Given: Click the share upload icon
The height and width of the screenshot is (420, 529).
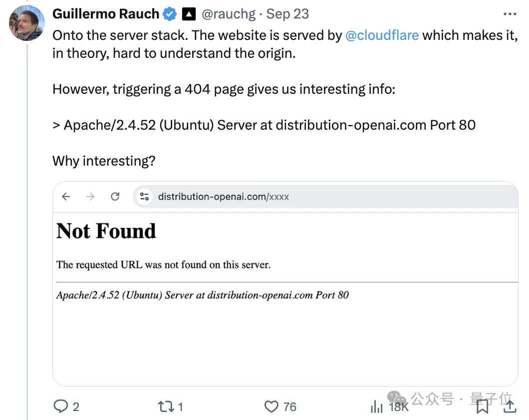Looking at the screenshot, I should coord(509,407).
